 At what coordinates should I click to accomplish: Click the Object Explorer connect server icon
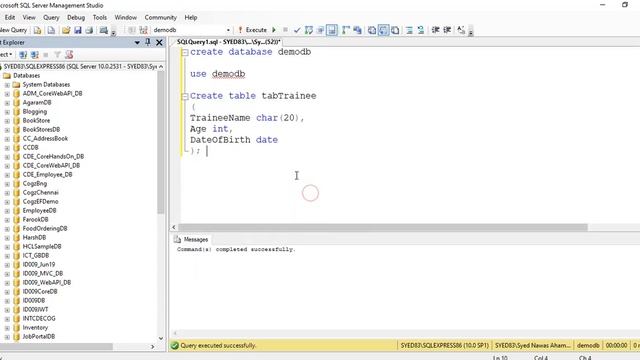(23, 55)
